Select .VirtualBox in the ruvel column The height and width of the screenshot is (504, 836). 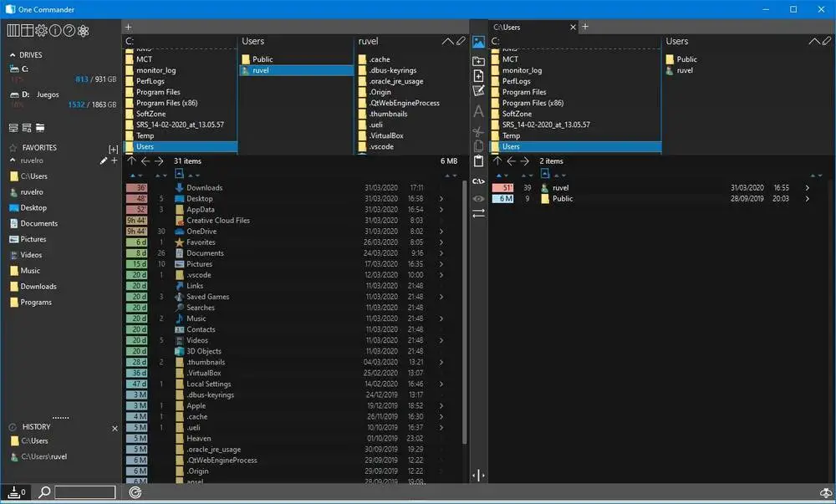386,135
